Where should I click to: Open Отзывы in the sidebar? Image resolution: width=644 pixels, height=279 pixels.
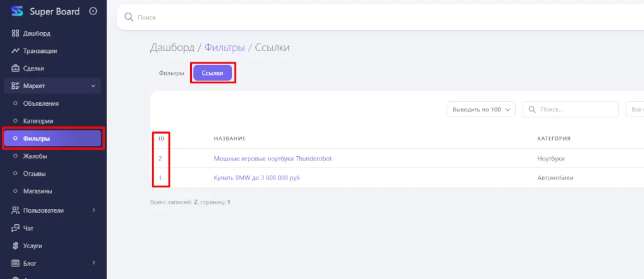tap(35, 173)
